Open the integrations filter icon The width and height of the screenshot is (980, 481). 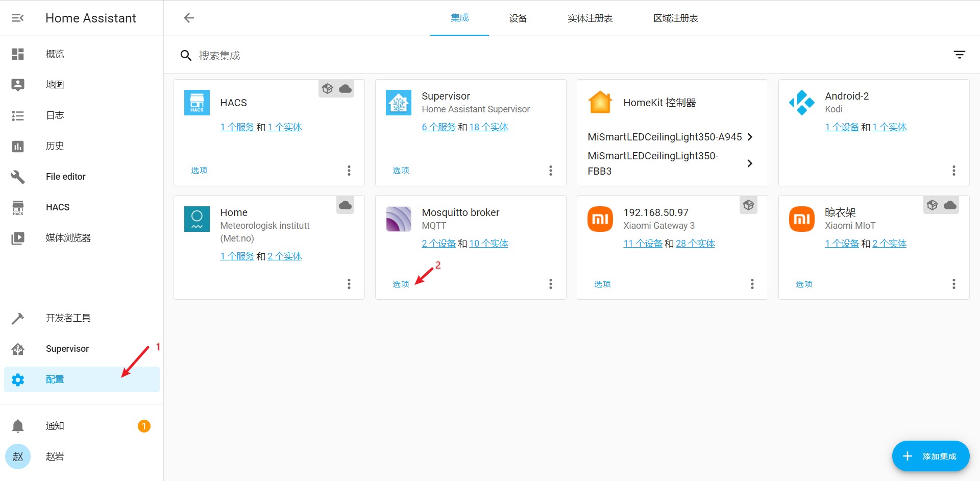tap(960, 55)
